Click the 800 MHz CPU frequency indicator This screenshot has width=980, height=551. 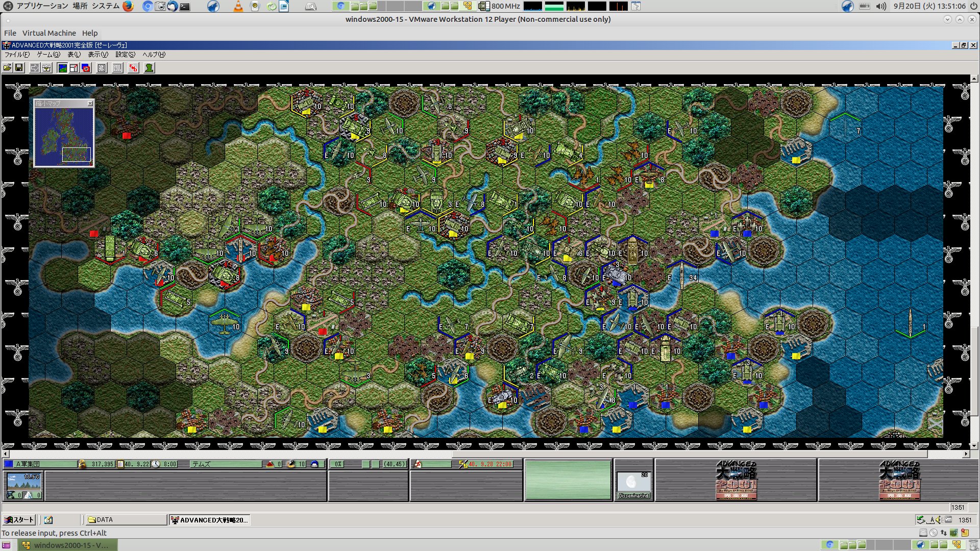tap(500, 6)
